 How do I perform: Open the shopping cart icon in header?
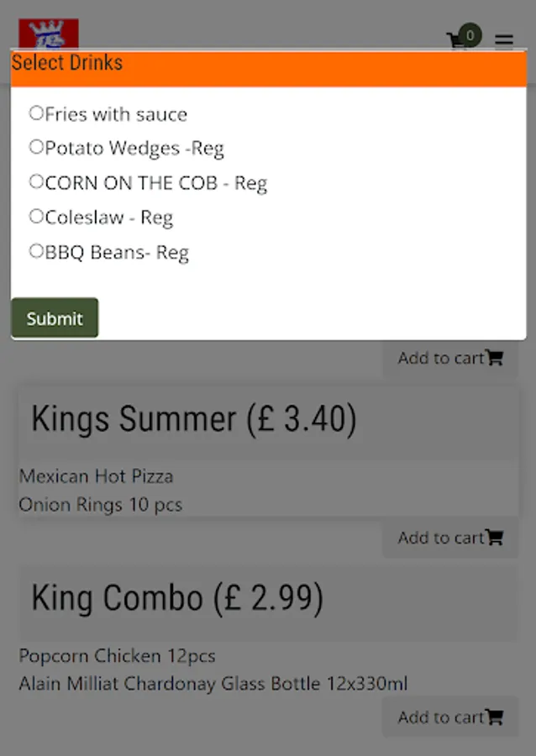pyautogui.click(x=456, y=40)
